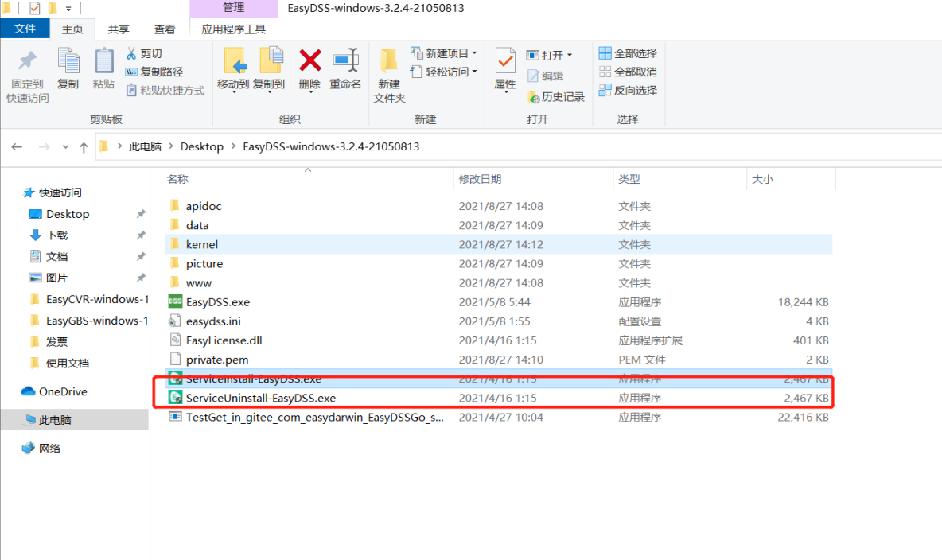942x560 pixels.
Task: Select the easydss.ini file icon
Action: [175, 321]
